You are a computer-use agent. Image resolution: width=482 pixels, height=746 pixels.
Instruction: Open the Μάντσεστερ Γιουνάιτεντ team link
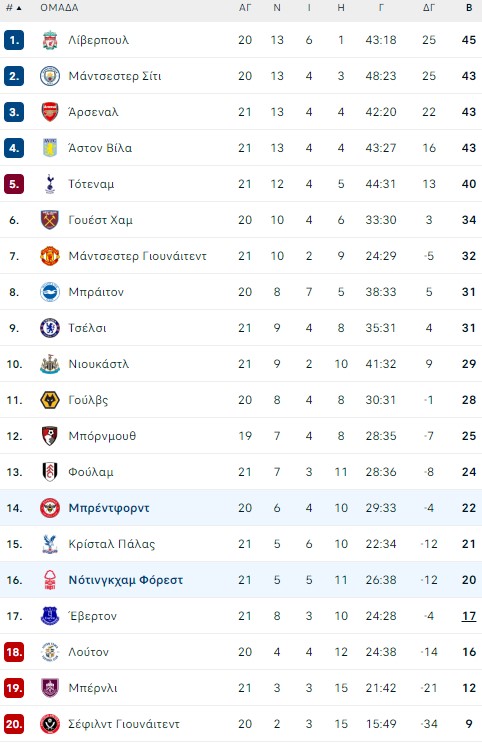138,256
